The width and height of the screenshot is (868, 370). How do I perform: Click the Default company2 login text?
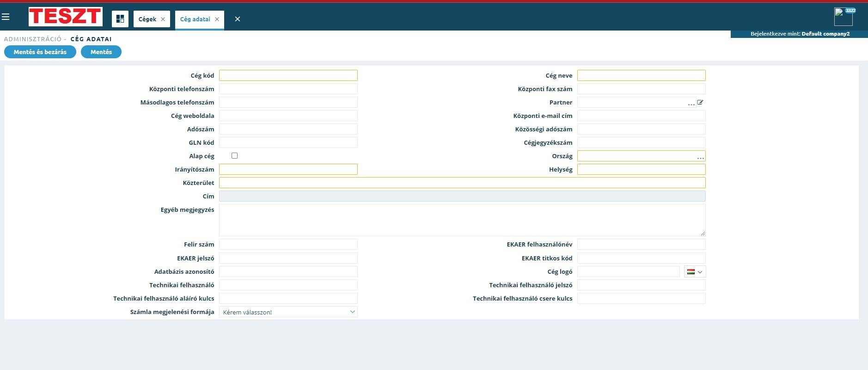coord(825,34)
